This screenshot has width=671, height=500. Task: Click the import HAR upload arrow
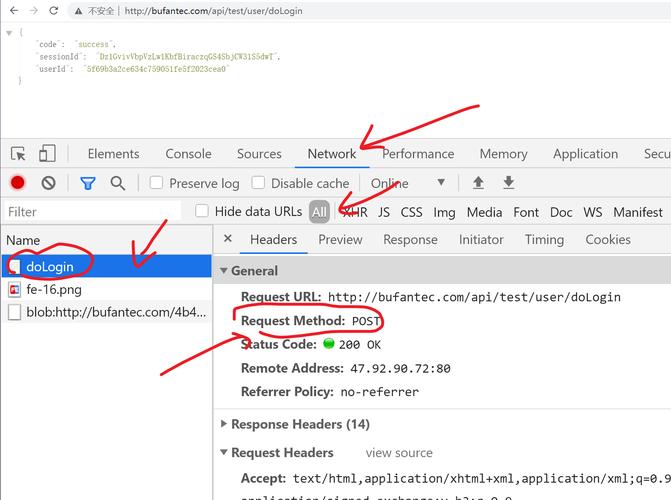[x=478, y=183]
